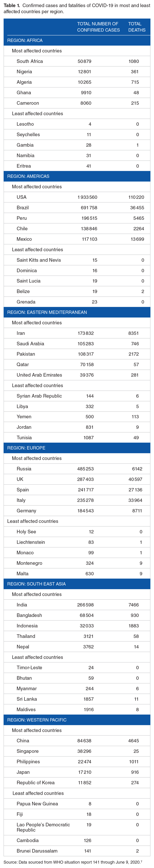Viewport: 154px width, 868px height.
Task: Select the USA confirmed cases value 1933560
Action: tap(87, 197)
